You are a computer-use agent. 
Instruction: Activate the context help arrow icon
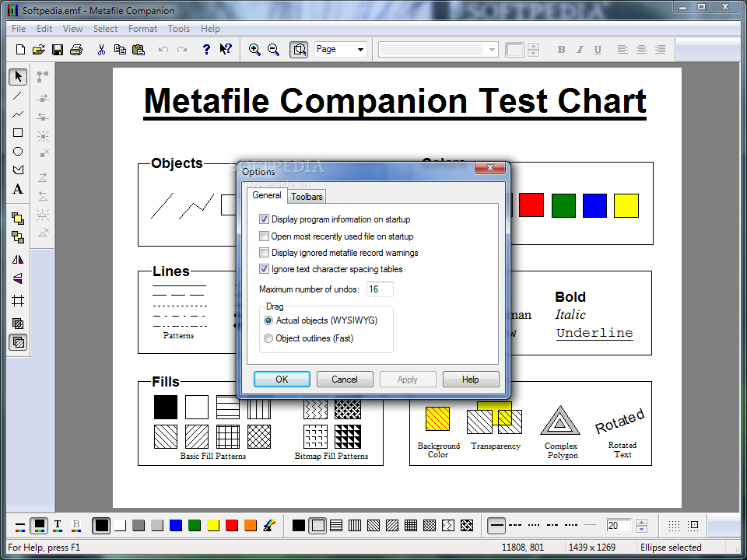click(226, 48)
